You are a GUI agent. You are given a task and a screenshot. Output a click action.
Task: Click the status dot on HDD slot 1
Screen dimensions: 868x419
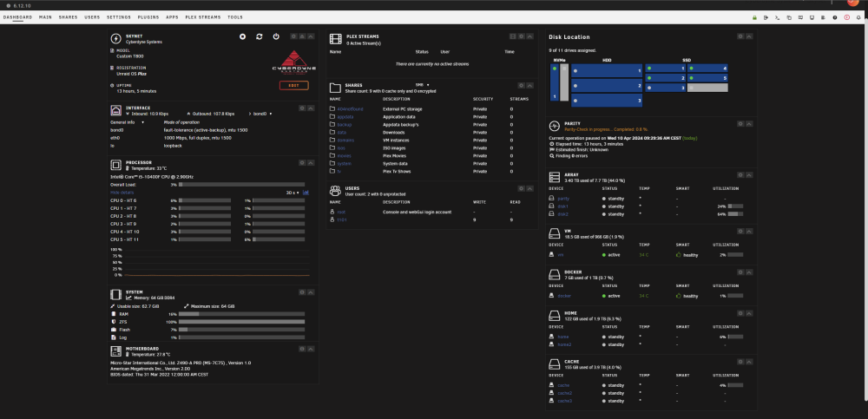pos(575,71)
